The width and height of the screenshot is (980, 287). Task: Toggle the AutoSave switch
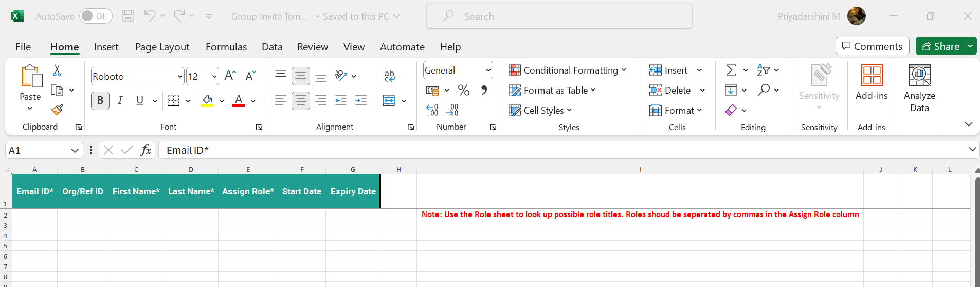[x=96, y=16]
